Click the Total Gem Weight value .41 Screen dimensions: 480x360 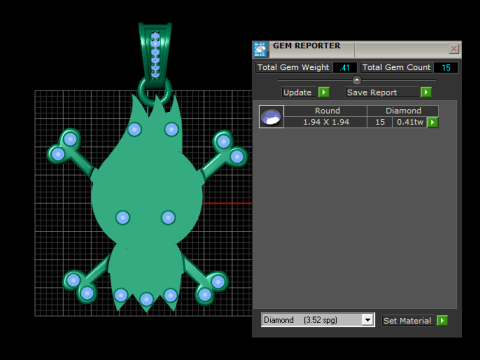point(345,68)
